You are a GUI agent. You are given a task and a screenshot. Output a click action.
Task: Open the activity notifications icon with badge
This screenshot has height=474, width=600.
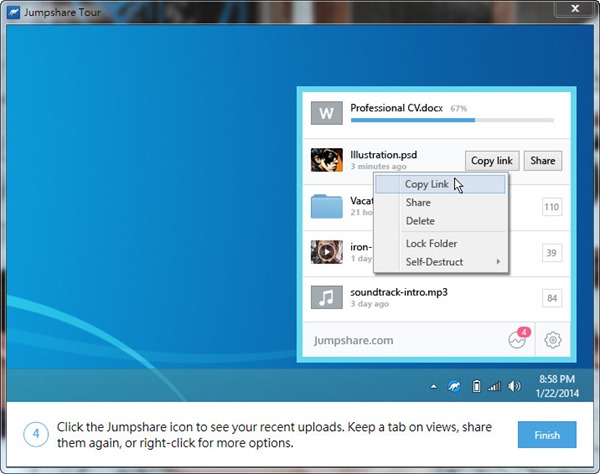pyautogui.click(x=517, y=340)
